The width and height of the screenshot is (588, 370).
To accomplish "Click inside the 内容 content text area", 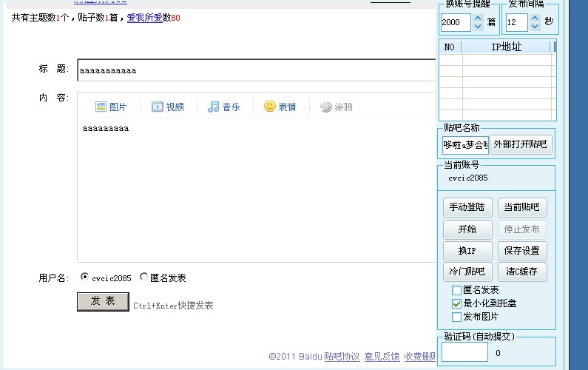I will point(257,189).
